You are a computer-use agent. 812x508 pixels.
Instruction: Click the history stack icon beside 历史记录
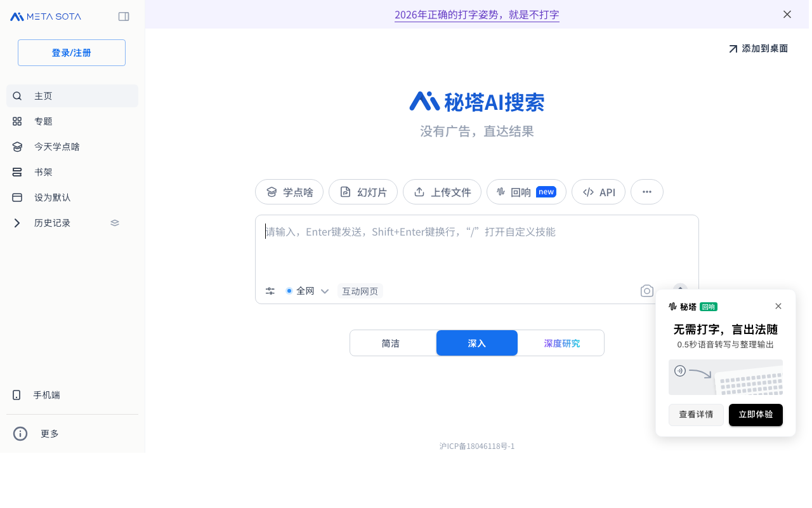(x=114, y=223)
